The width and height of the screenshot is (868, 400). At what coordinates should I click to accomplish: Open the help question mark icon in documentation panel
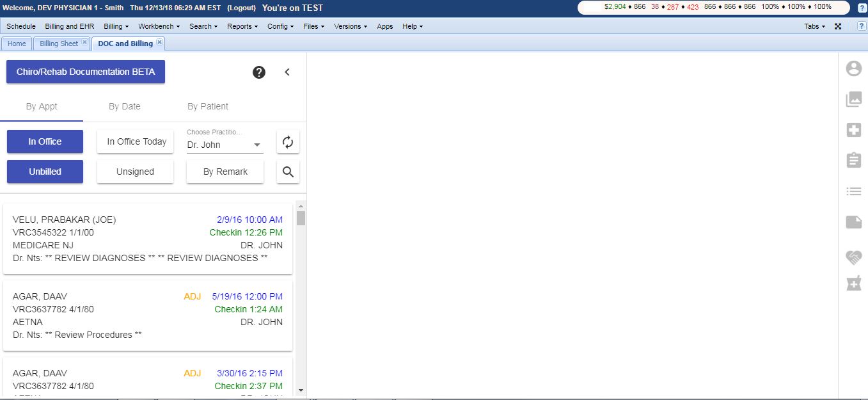(259, 72)
